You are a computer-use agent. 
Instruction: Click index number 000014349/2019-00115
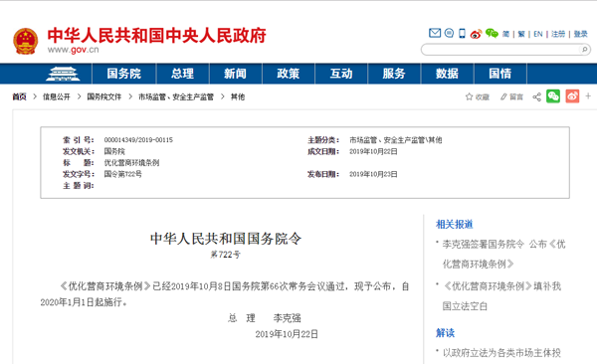[138, 140]
